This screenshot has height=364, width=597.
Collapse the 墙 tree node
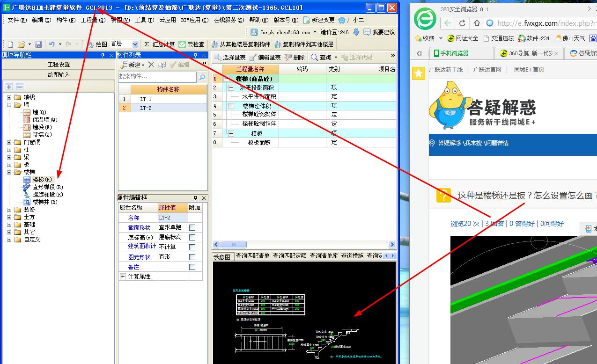pyautogui.click(x=9, y=105)
